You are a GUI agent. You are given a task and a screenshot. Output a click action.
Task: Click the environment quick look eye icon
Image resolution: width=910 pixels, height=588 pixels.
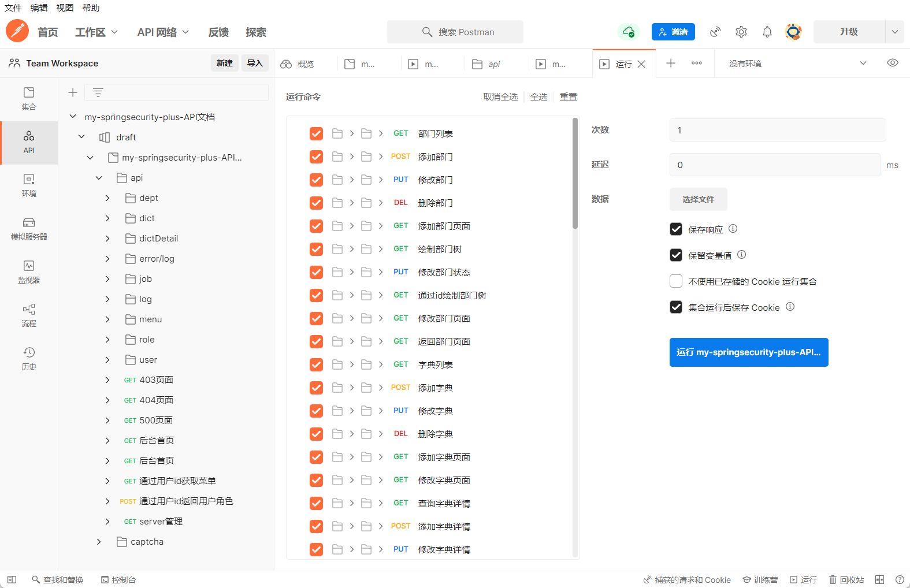point(893,63)
